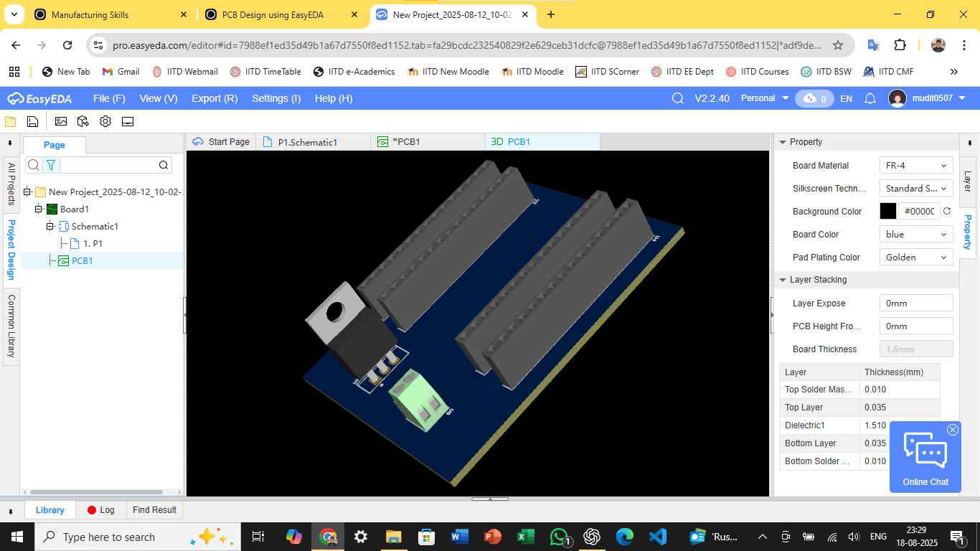This screenshot has width=980, height=551.
Task: Click the save floppy disk toolbar icon
Action: click(32, 121)
